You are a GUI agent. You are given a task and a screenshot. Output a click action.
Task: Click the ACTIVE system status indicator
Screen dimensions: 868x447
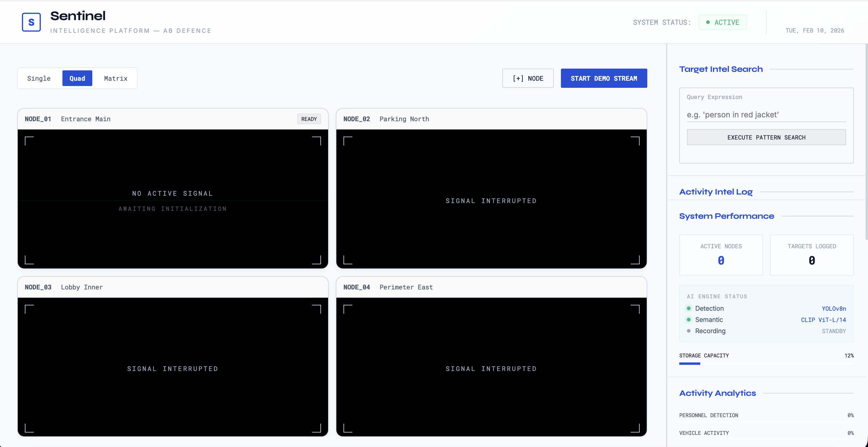coord(722,22)
